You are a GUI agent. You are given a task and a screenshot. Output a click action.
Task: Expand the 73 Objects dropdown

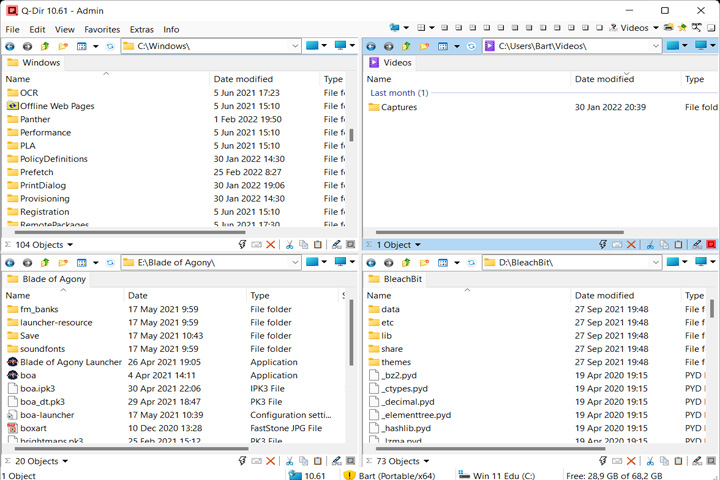(427, 461)
